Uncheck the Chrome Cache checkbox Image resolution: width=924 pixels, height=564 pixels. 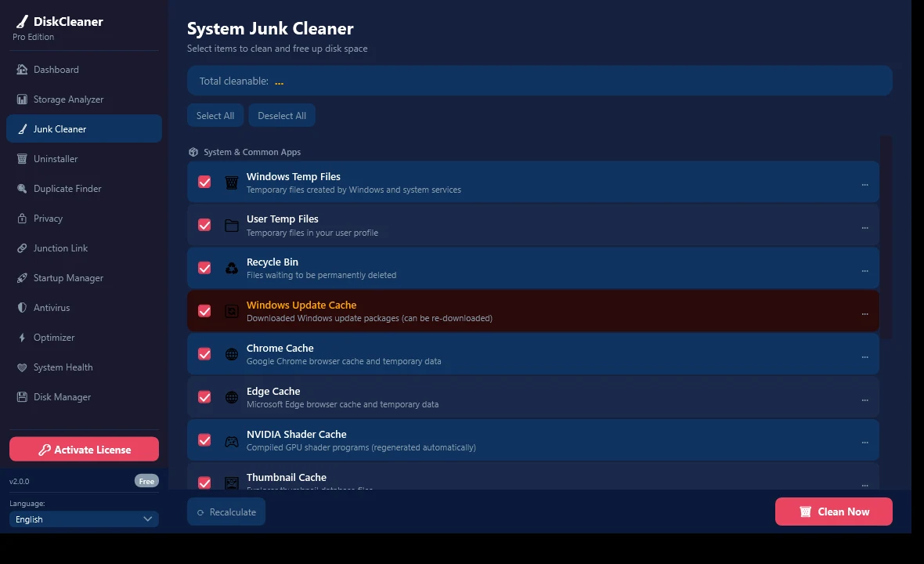click(204, 354)
